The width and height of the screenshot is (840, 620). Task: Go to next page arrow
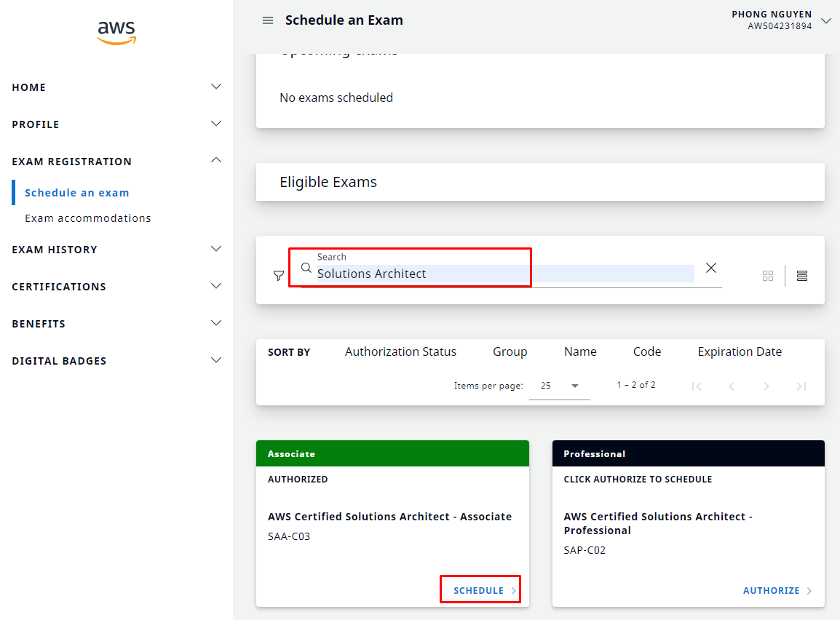[x=766, y=386]
